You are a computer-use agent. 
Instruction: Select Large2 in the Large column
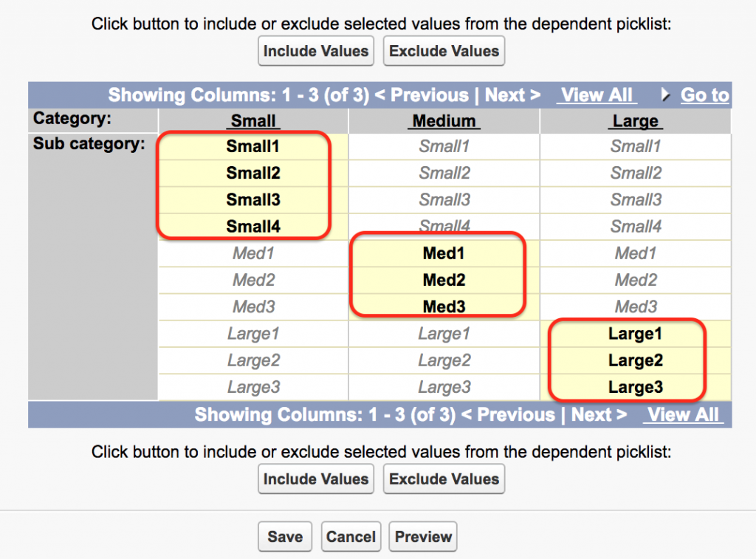636,360
